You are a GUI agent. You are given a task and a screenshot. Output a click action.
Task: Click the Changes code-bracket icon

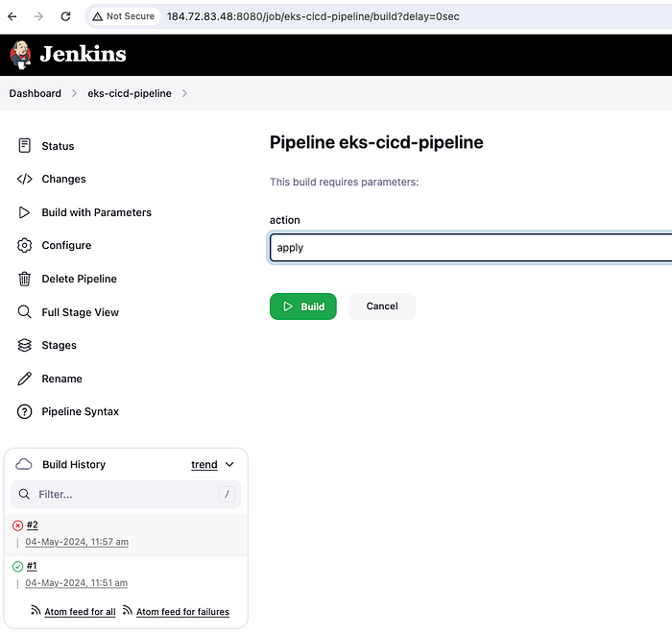coord(24,179)
